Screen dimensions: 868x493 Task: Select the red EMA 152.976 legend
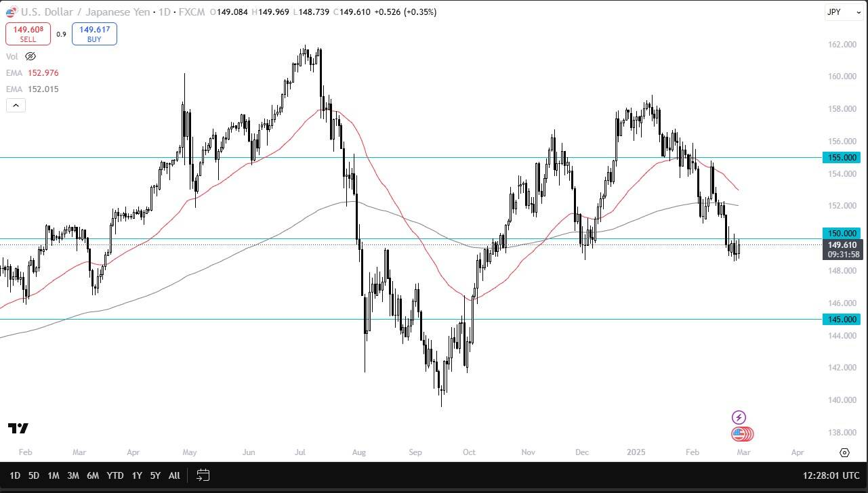[x=32, y=72]
